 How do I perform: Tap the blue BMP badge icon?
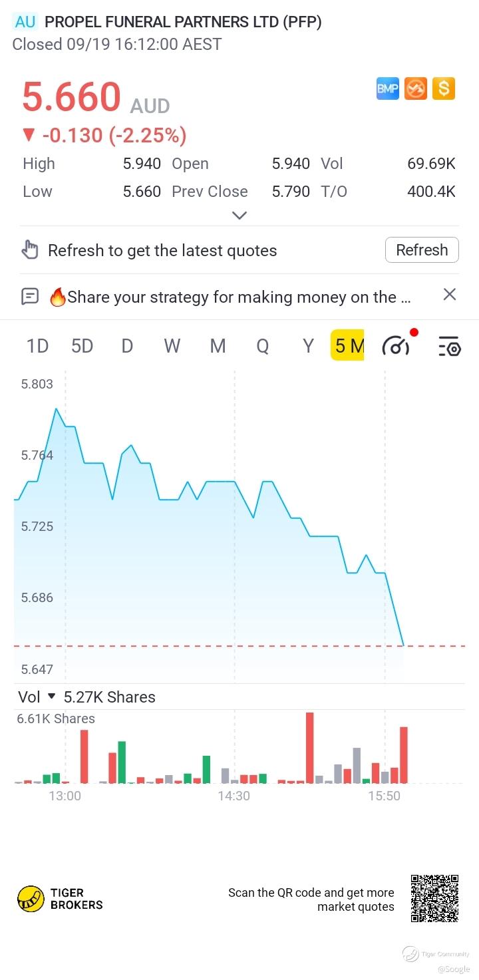coord(388,88)
